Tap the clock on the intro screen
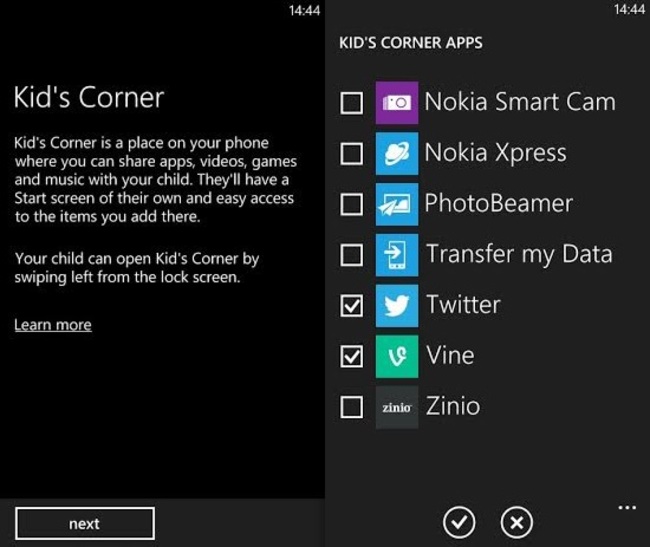This screenshot has width=650, height=547. [x=304, y=10]
